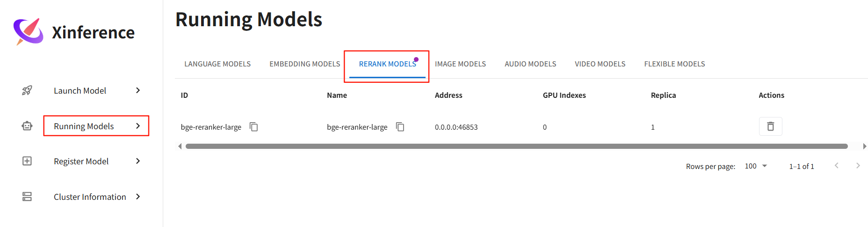Click the GPU Indexes column header

(x=564, y=95)
